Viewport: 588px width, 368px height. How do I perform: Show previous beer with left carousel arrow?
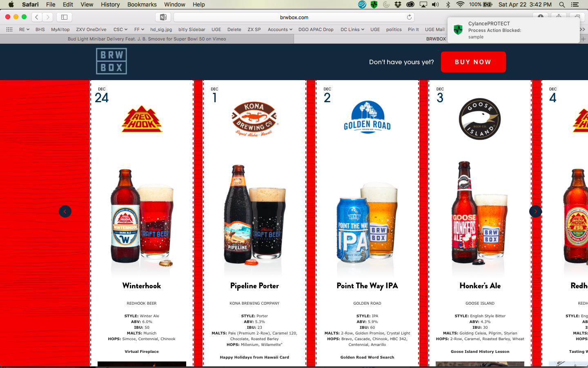(x=65, y=211)
